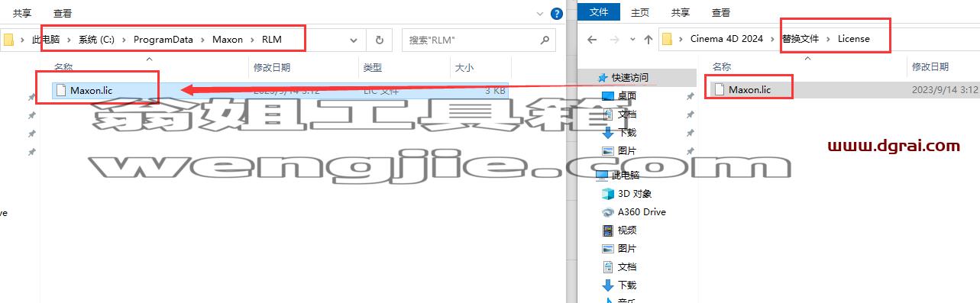Viewport: 980px width, 303px height.
Task: Click the refresh button beside the RLM address bar
Action: 379,40
